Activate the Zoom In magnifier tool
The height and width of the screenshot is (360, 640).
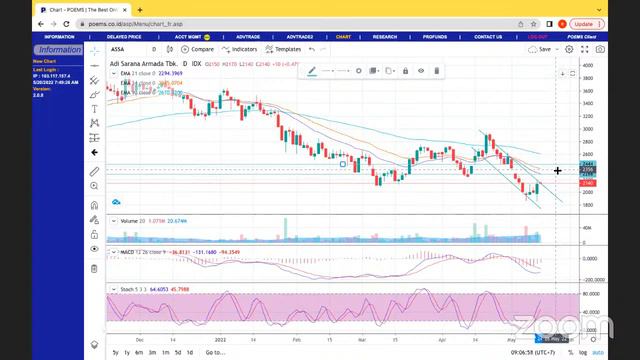point(94,186)
